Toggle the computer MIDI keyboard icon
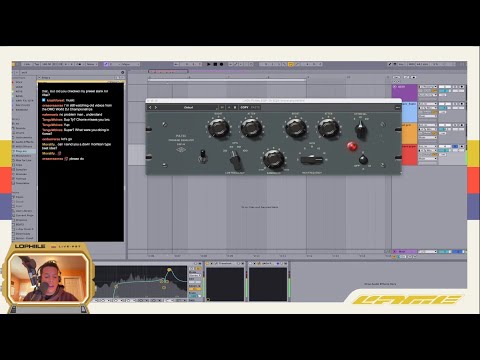 pos(395,64)
